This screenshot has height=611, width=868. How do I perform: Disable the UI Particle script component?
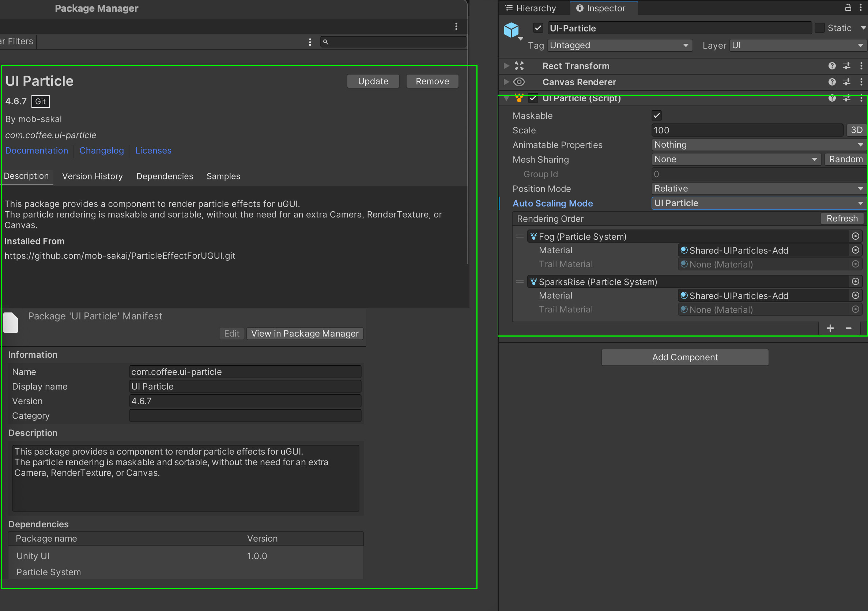(x=533, y=98)
